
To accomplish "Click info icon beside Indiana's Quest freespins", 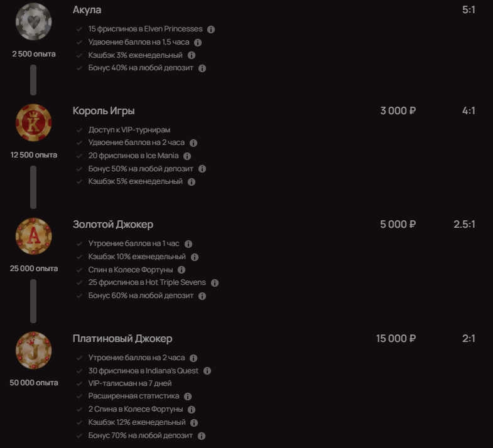I will click(207, 371).
